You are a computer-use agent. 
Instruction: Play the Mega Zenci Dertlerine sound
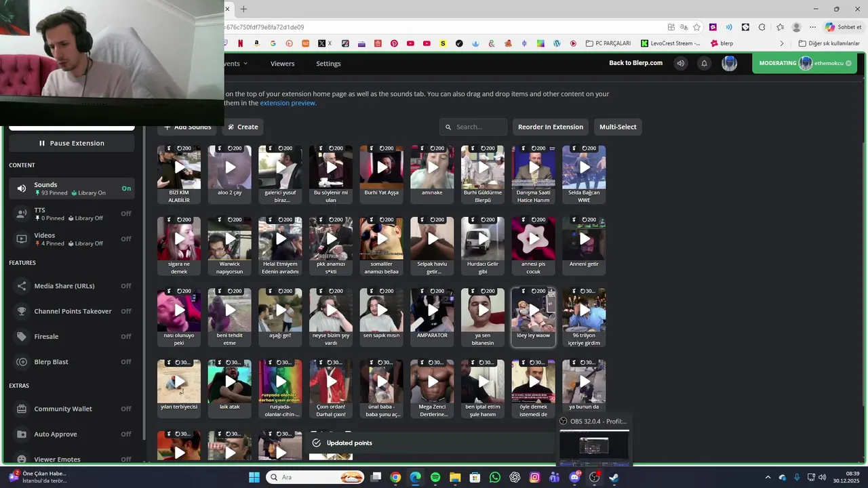(432, 382)
